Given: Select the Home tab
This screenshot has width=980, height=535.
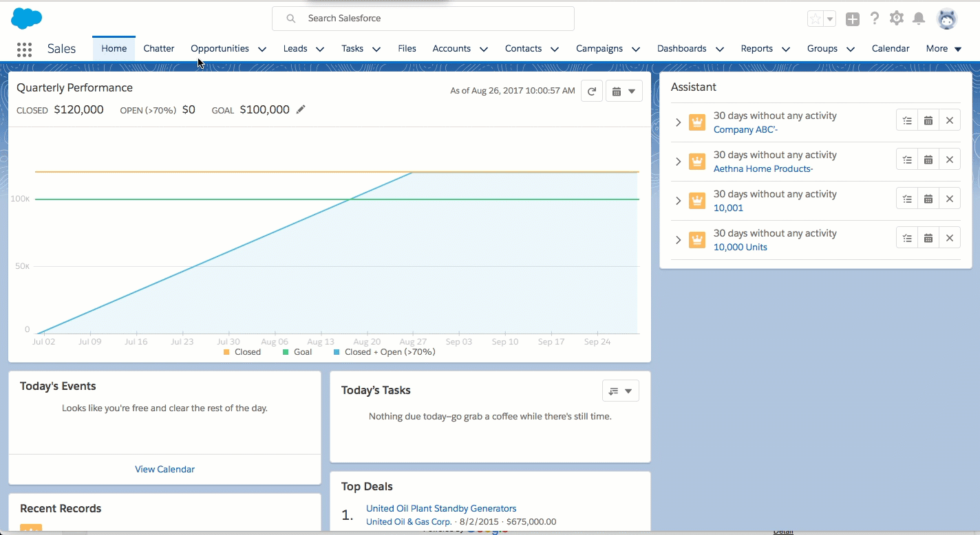Looking at the screenshot, I should click(x=114, y=49).
